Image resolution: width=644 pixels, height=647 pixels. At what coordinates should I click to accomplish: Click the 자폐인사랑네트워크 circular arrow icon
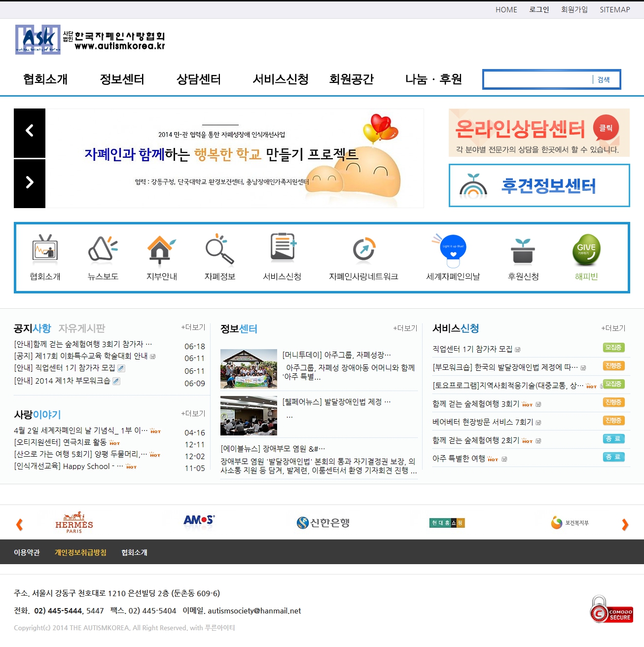(364, 249)
